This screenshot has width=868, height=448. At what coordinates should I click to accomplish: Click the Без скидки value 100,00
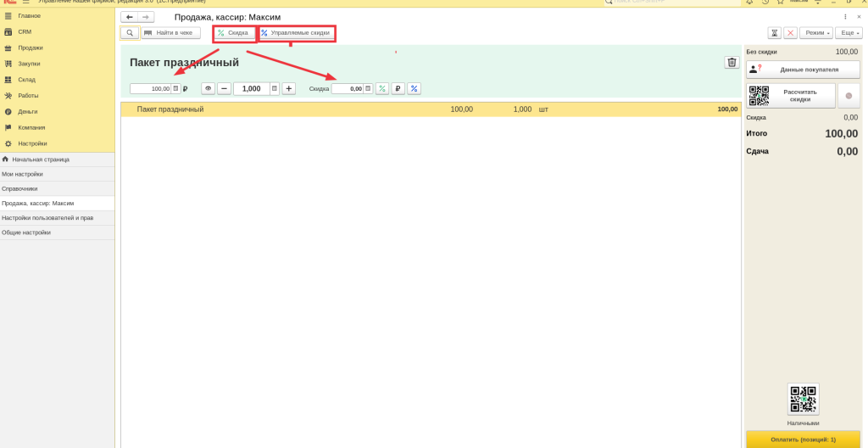[x=847, y=52]
